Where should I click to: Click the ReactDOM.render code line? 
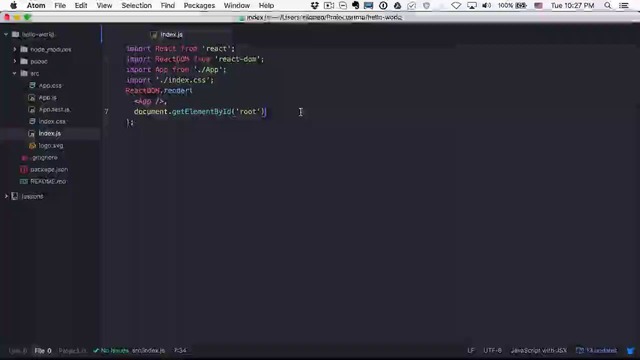click(159, 90)
